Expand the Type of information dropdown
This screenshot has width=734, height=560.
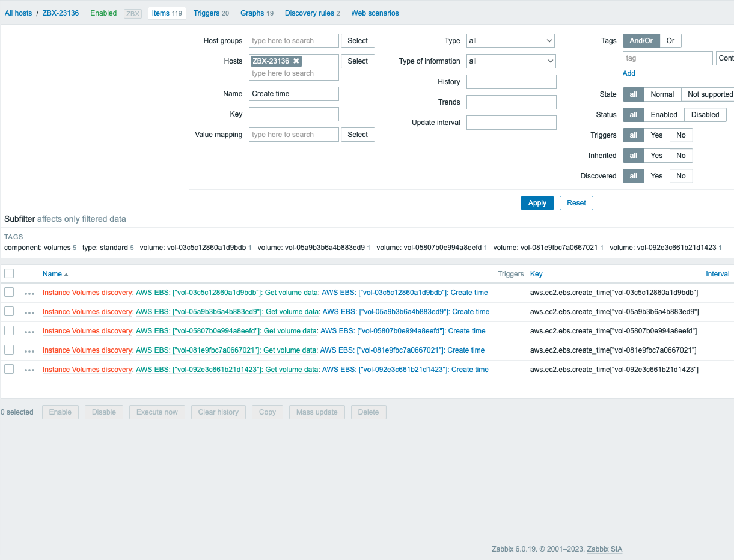(x=511, y=61)
